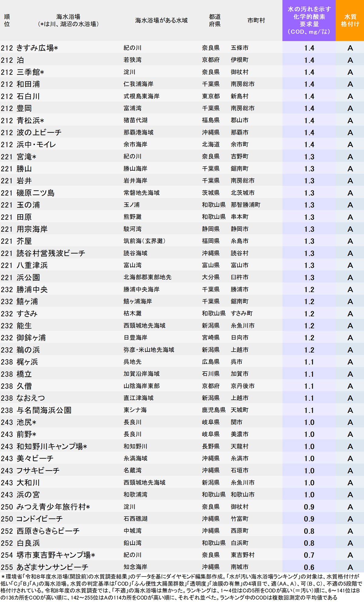Click the 都道府県 column header
Viewport: 364px width, 602px height.
(215, 20)
